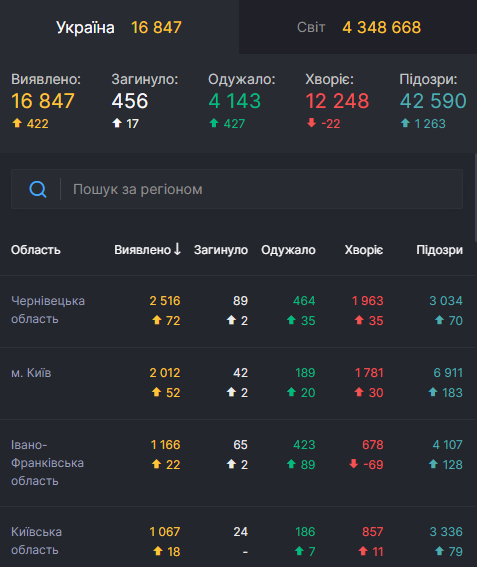Sort table by Підозри column header
The height and width of the screenshot is (567, 477).
439,250
